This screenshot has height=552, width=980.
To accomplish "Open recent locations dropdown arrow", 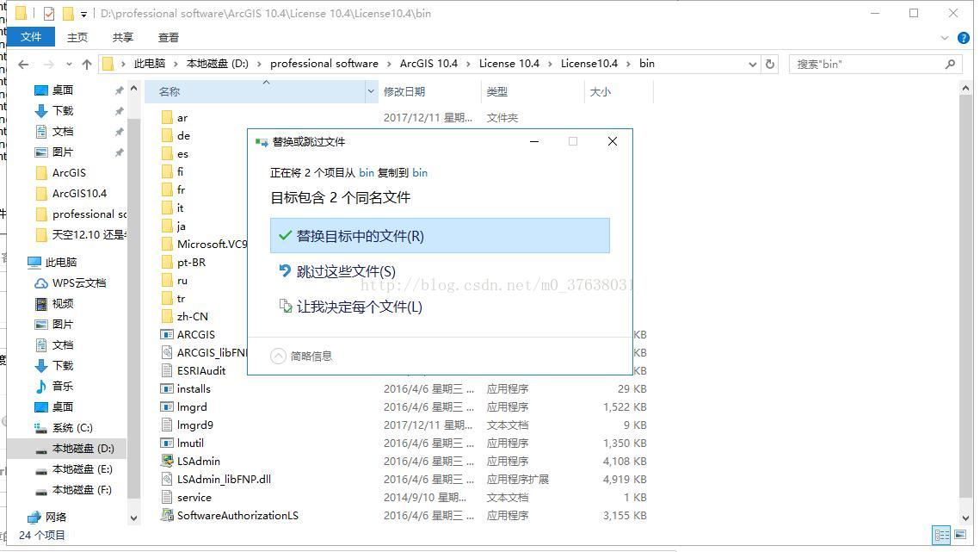I will tap(69, 64).
